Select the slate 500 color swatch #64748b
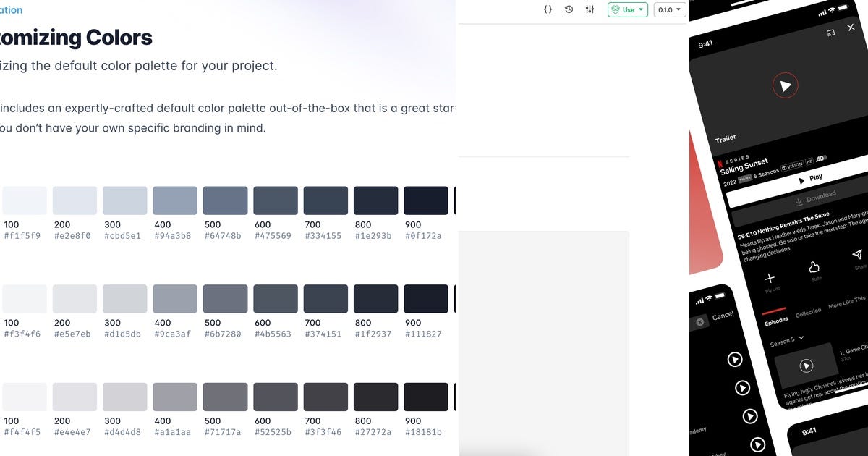868x456 pixels. 225,200
